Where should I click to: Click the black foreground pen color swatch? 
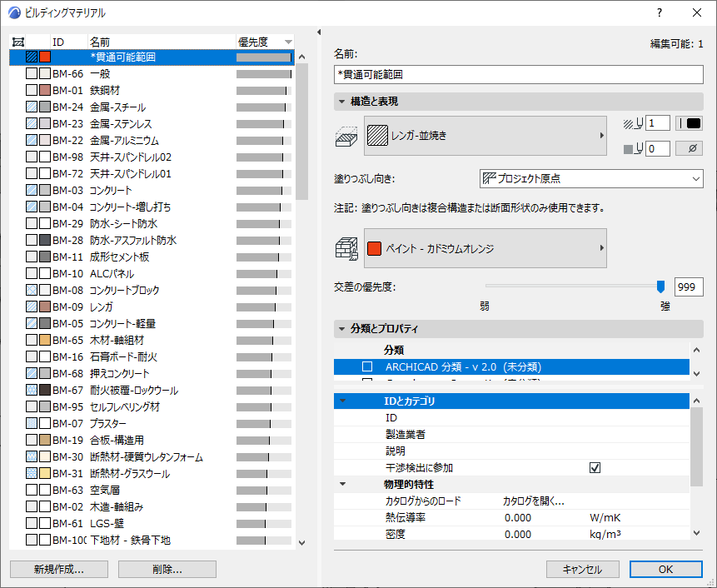[x=690, y=123]
